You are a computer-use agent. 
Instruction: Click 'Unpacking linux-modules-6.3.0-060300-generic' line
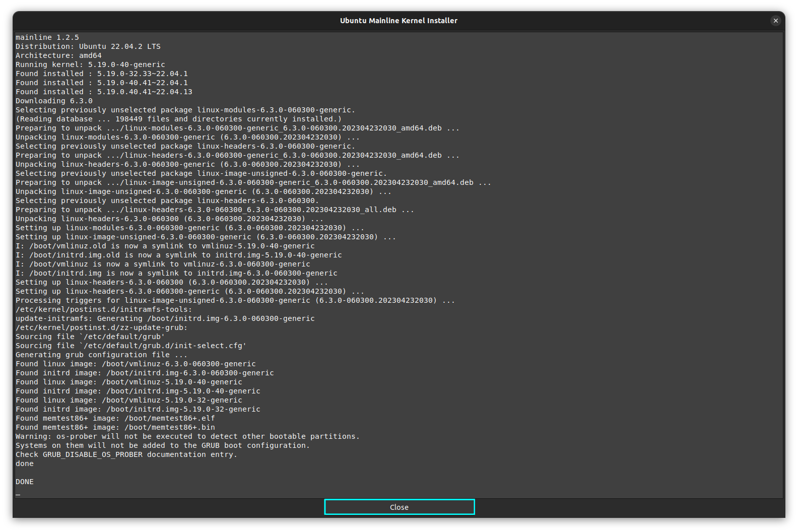point(187,137)
